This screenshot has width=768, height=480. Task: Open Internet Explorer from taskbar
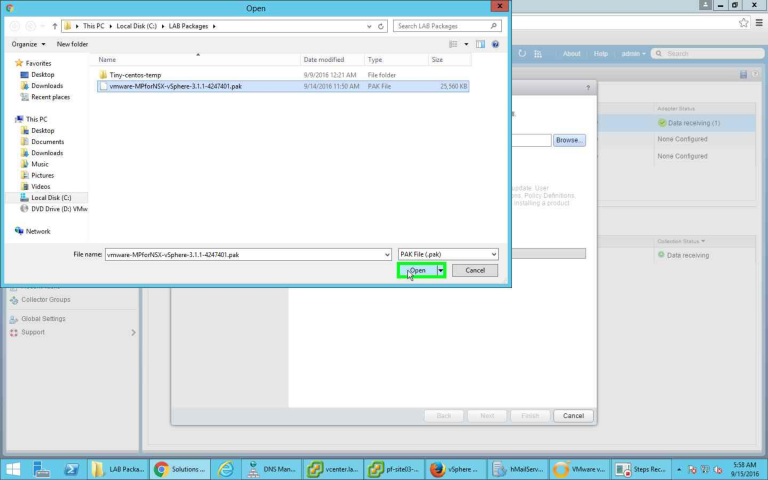click(225, 469)
